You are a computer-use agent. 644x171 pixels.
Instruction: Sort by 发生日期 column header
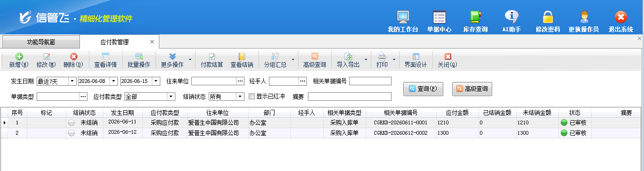coord(122,113)
